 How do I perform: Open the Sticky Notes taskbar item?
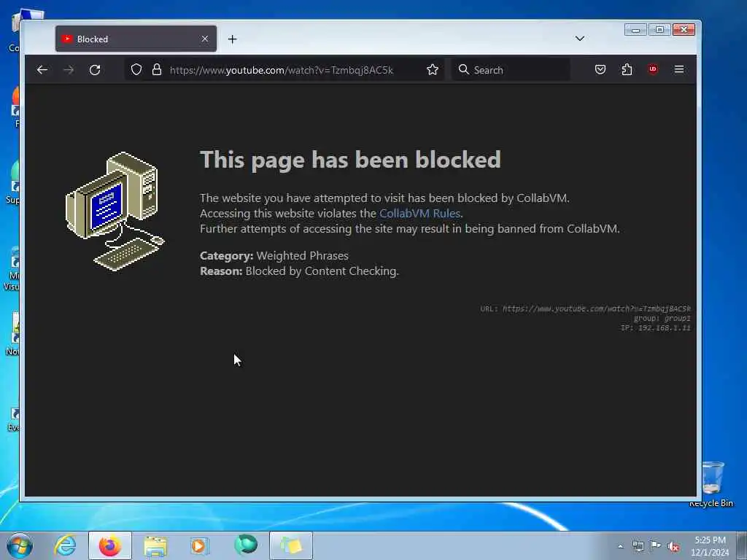click(291, 545)
